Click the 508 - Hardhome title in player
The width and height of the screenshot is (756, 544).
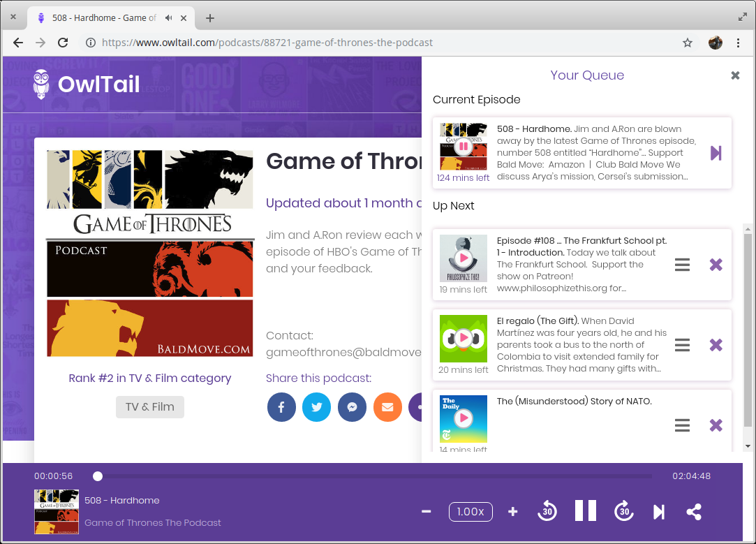(122, 500)
